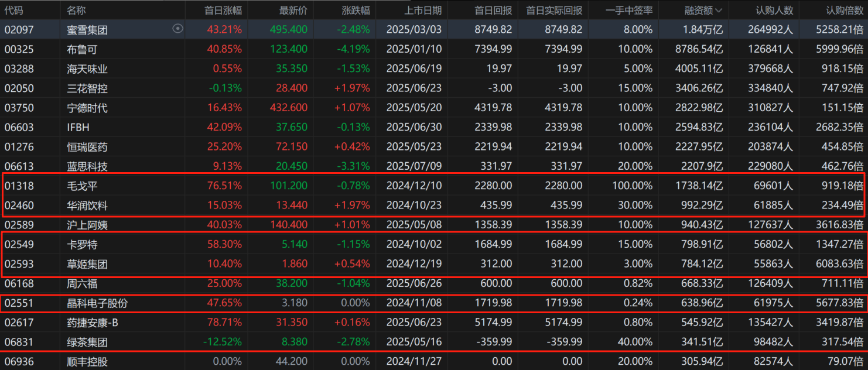Click listing date 2025/03/03
This screenshot has width=868, height=370.
point(414,29)
